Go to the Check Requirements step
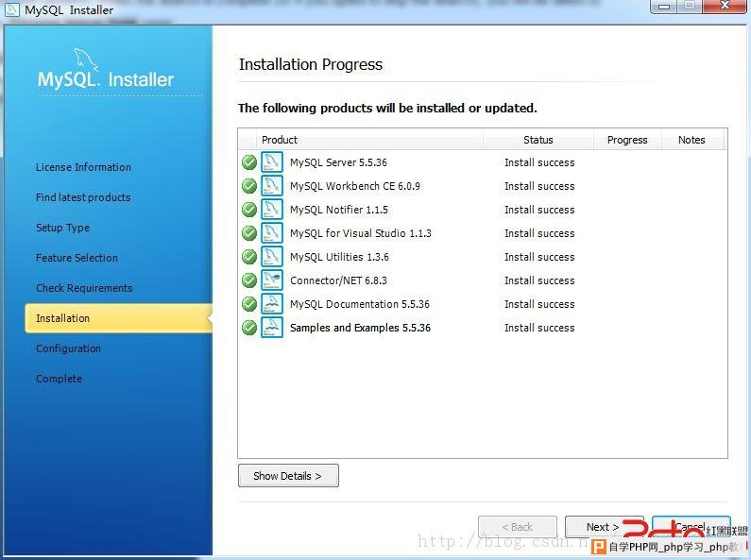Screen dimensions: 751x560 [84, 288]
